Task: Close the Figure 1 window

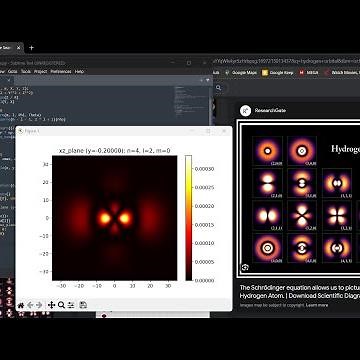Action: 224,131
